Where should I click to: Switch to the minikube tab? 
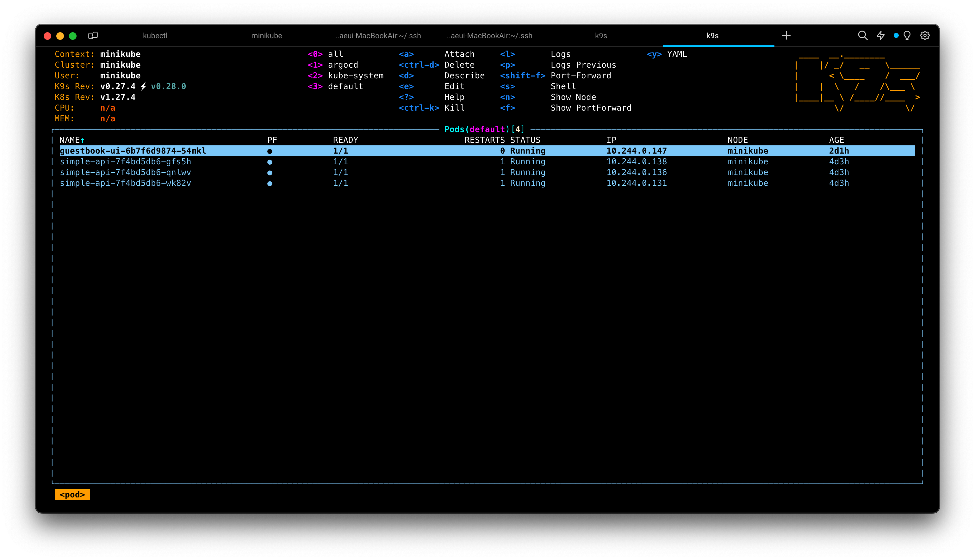[266, 36]
